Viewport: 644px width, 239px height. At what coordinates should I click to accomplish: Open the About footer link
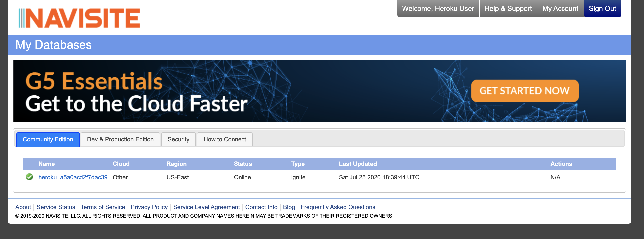pyautogui.click(x=23, y=207)
